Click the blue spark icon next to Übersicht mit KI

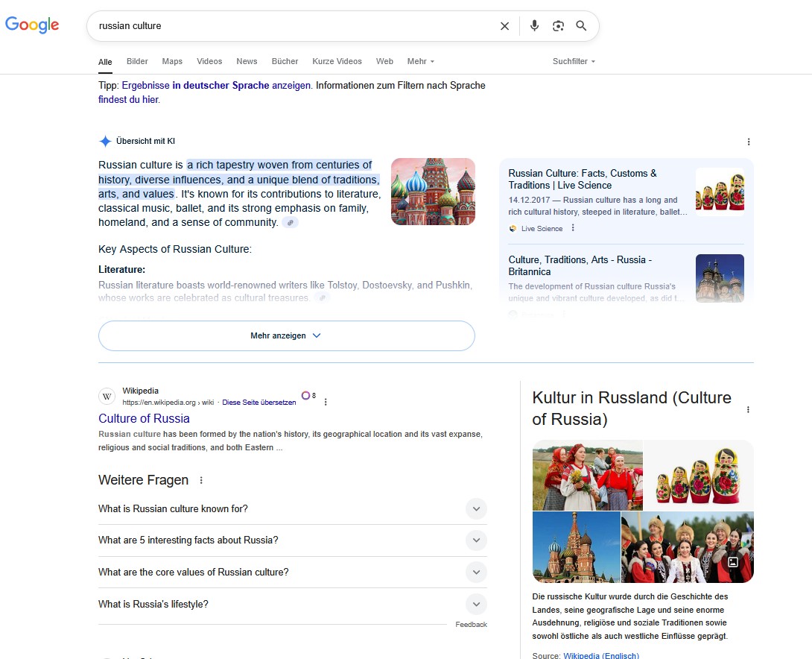coord(105,141)
